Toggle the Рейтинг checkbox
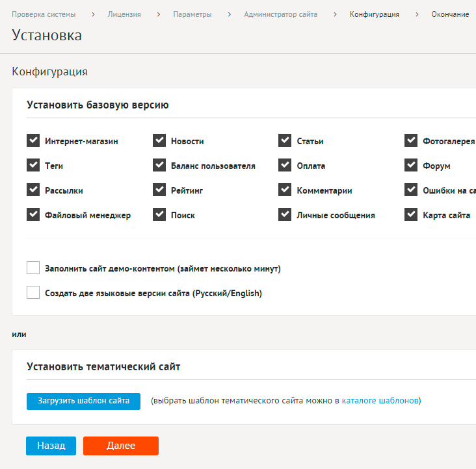The width and height of the screenshot is (476, 469). (x=159, y=190)
